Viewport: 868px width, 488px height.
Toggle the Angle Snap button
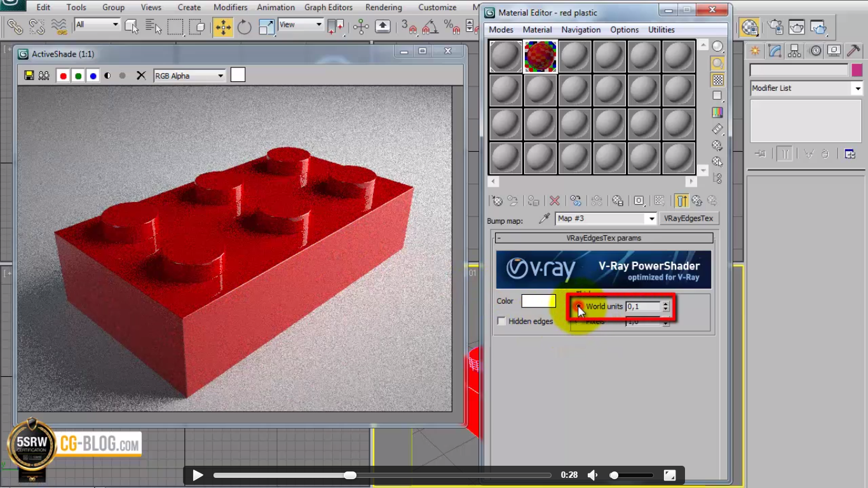[x=431, y=27]
